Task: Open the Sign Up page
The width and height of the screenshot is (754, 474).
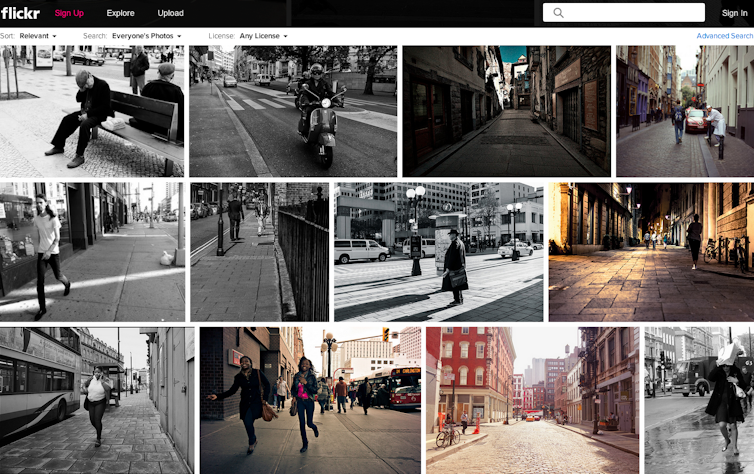Action: tap(69, 13)
